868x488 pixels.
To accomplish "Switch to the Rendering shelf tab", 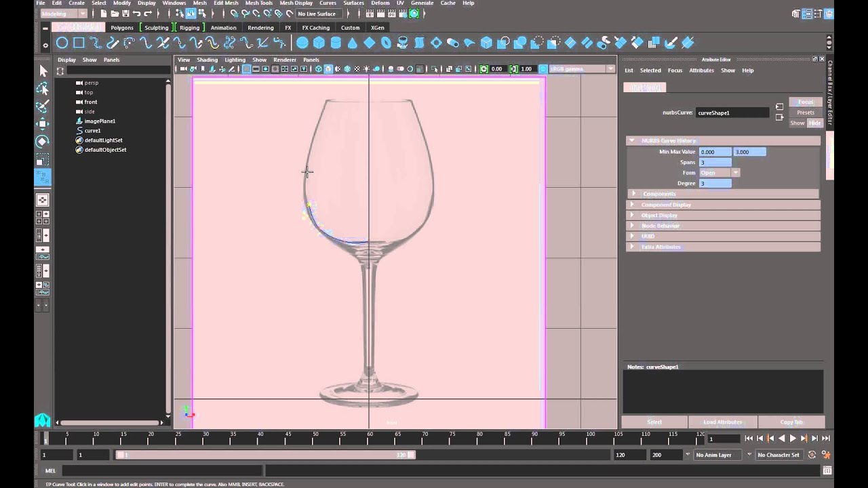I will [x=260, y=28].
